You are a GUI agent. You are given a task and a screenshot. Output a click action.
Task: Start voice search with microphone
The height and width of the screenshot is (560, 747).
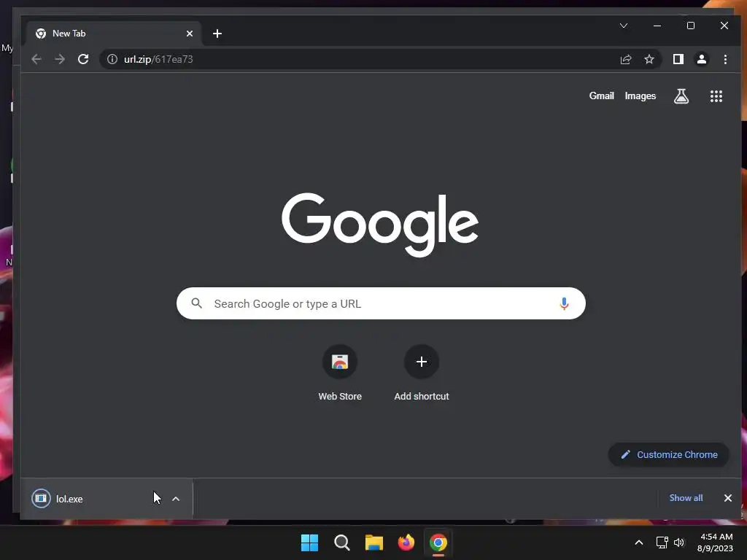pos(564,304)
